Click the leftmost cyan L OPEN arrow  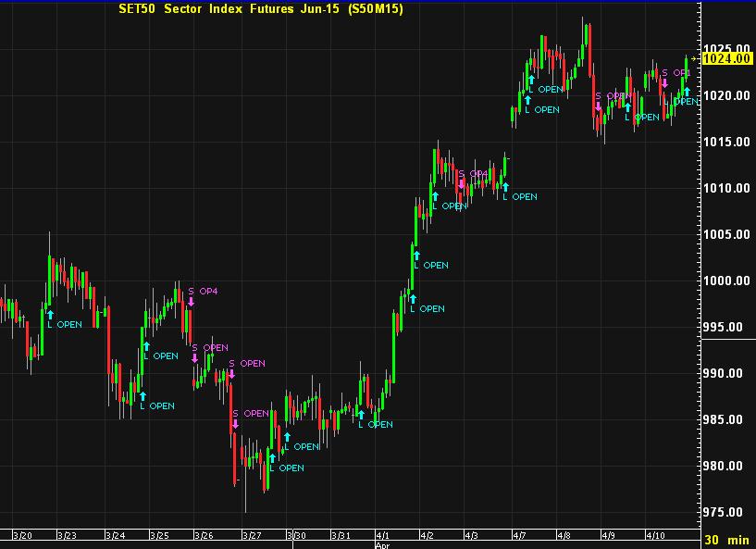(x=50, y=315)
